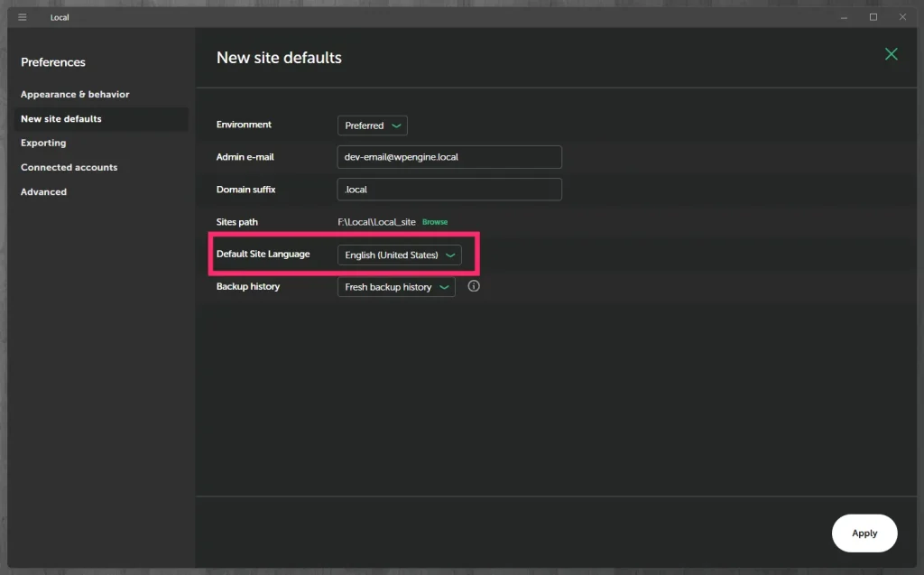Click the Backup history label
The height and width of the screenshot is (575, 924).
tap(248, 286)
